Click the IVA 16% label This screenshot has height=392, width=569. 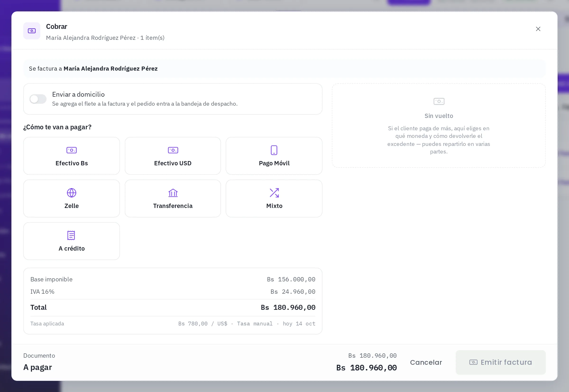[42, 292]
